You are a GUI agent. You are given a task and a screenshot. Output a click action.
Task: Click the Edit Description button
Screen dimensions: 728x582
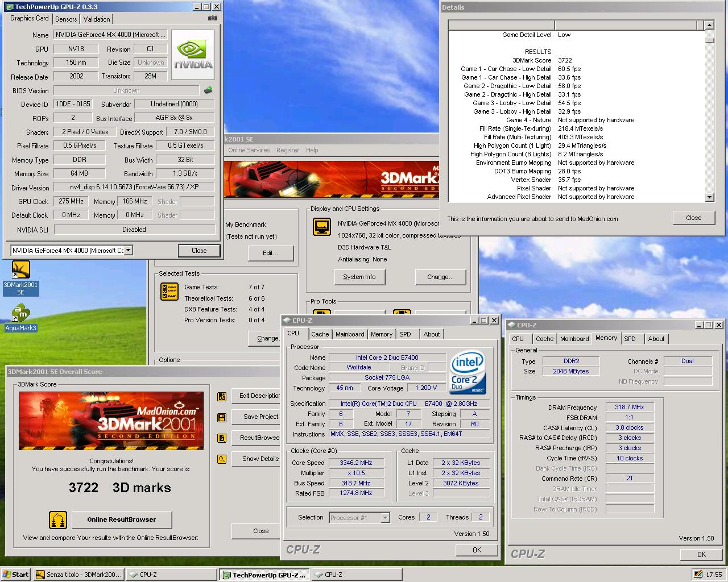point(257,396)
